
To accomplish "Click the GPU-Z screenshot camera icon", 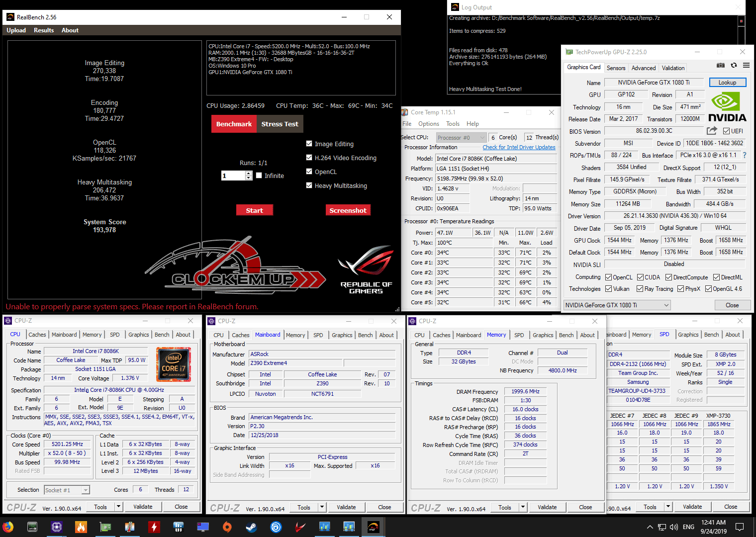I will [x=720, y=66].
